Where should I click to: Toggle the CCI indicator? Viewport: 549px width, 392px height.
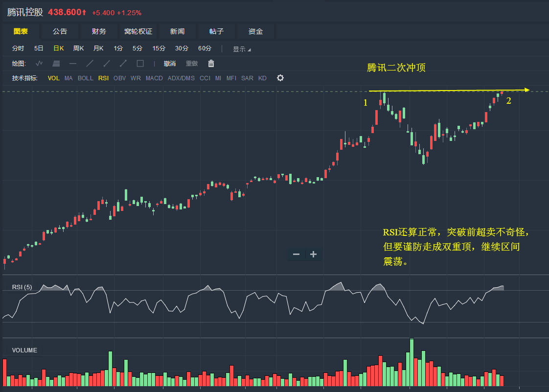coord(205,78)
